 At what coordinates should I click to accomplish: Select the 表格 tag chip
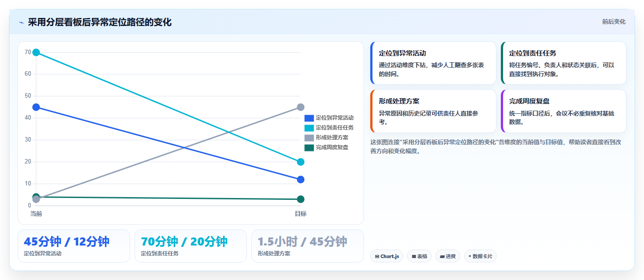[420, 256]
